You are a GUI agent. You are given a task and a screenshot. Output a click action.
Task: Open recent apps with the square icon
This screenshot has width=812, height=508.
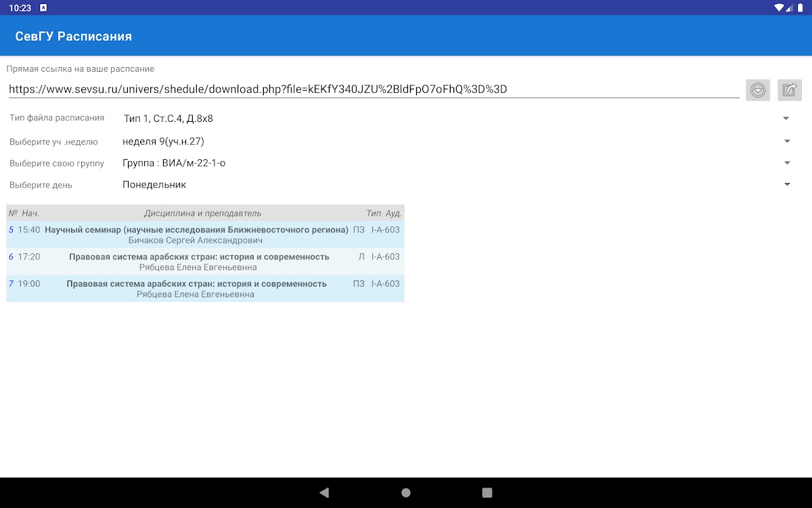click(487, 492)
